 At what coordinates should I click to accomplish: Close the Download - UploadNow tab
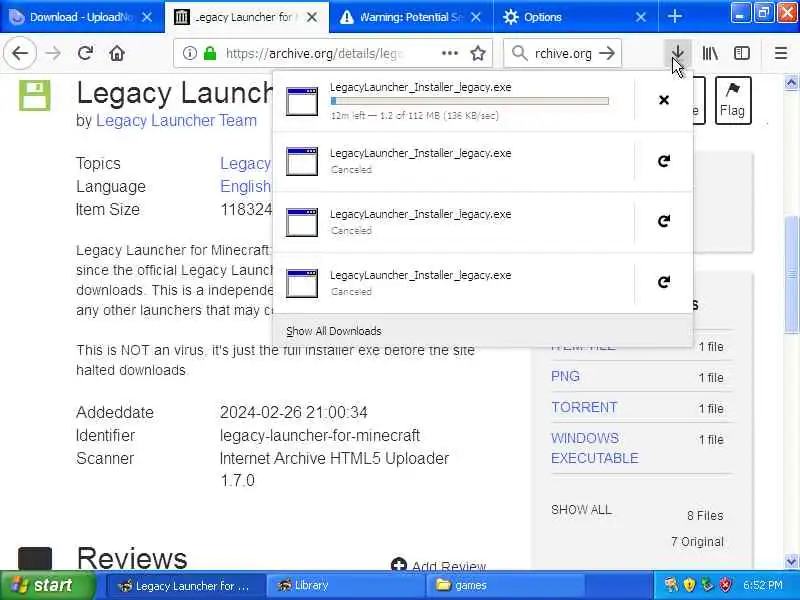[x=147, y=17]
